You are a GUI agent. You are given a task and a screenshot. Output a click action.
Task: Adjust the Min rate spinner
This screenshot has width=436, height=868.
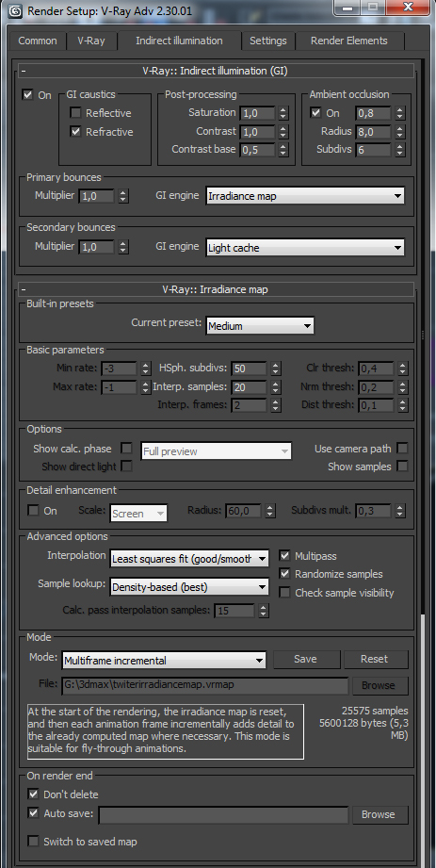[145, 368]
